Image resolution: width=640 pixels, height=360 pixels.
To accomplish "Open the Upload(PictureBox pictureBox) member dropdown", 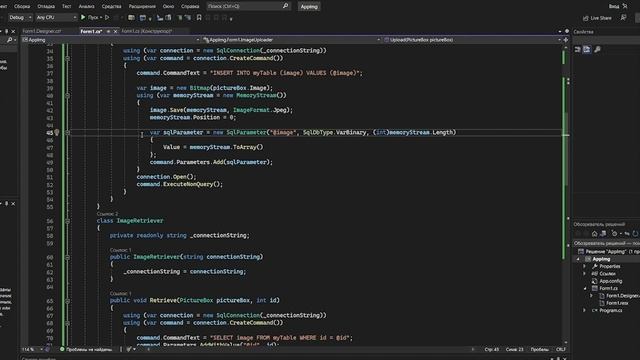I will point(472,40).
